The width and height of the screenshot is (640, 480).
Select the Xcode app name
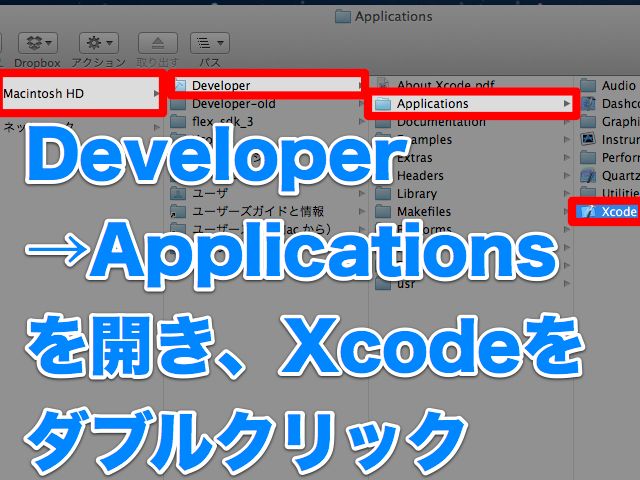pos(619,211)
